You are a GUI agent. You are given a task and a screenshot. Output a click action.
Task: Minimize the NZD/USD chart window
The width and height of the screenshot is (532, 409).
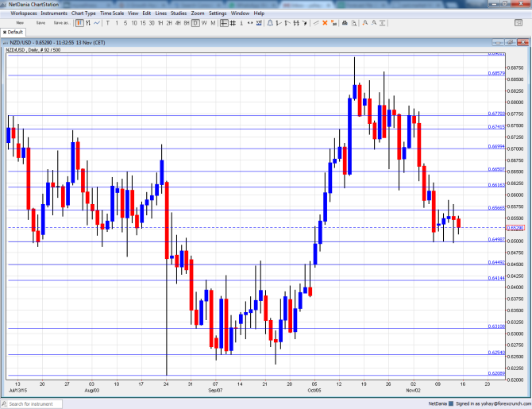point(498,42)
